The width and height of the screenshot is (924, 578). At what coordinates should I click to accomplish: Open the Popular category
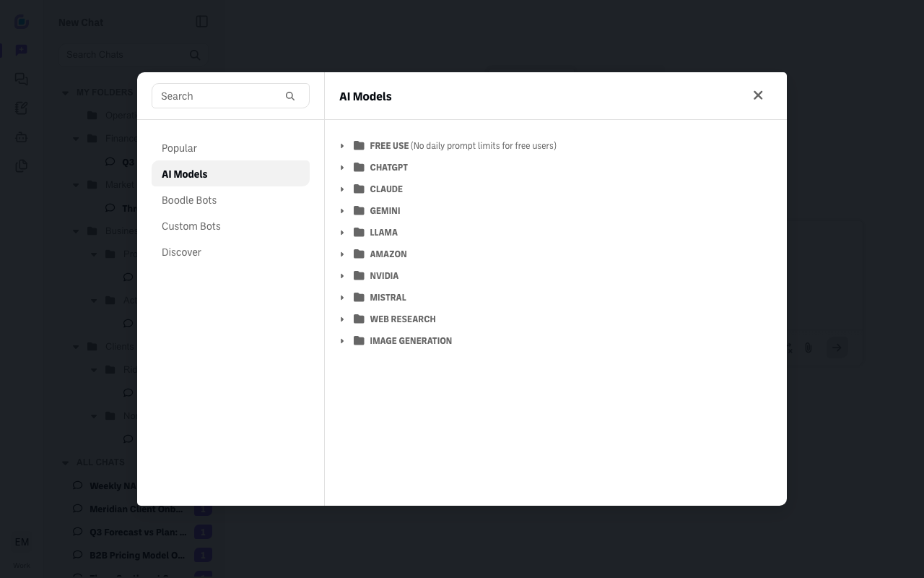pos(230,148)
